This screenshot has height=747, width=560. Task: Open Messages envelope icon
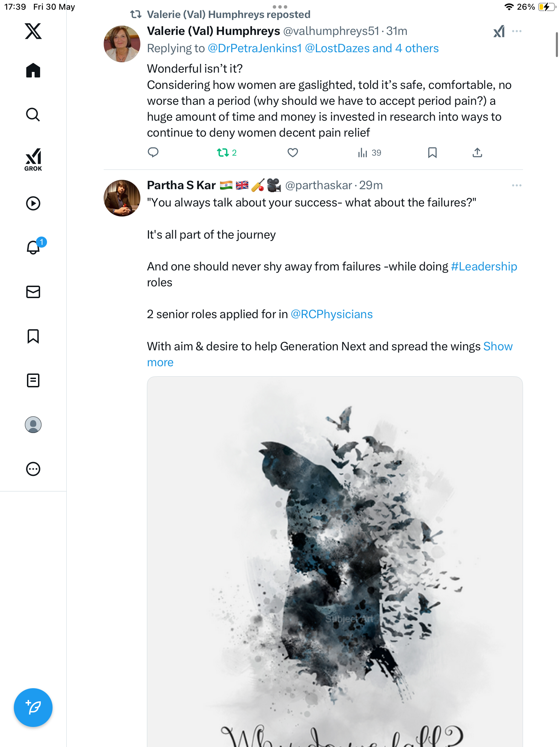pos(33,292)
